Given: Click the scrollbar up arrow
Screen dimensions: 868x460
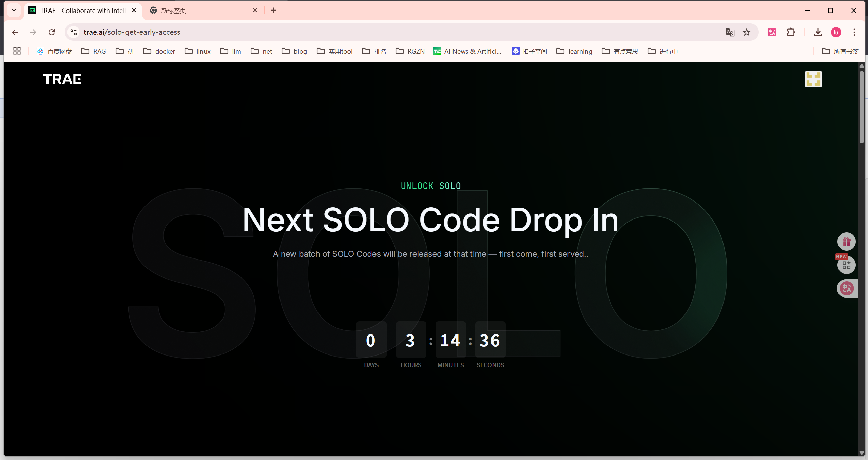Looking at the screenshot, I should [862, 66].
